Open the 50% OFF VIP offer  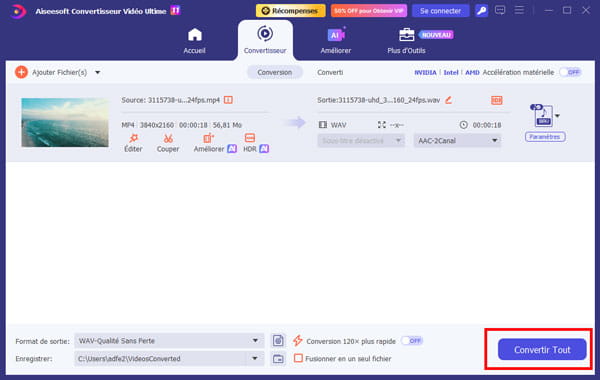(369, 11)
